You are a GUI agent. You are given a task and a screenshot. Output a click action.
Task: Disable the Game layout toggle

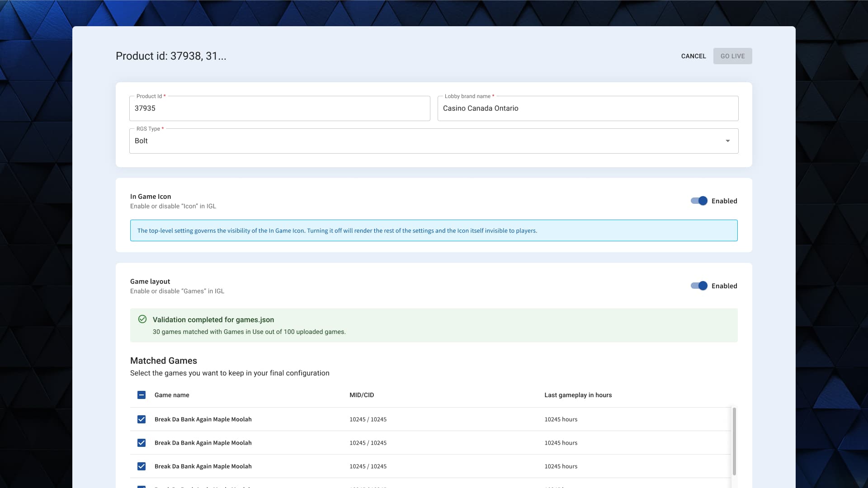(x=699, y=286)
